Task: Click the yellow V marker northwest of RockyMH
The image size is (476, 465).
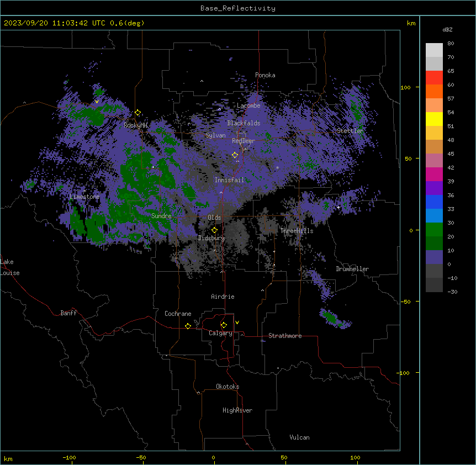Action: coord(97,102)
